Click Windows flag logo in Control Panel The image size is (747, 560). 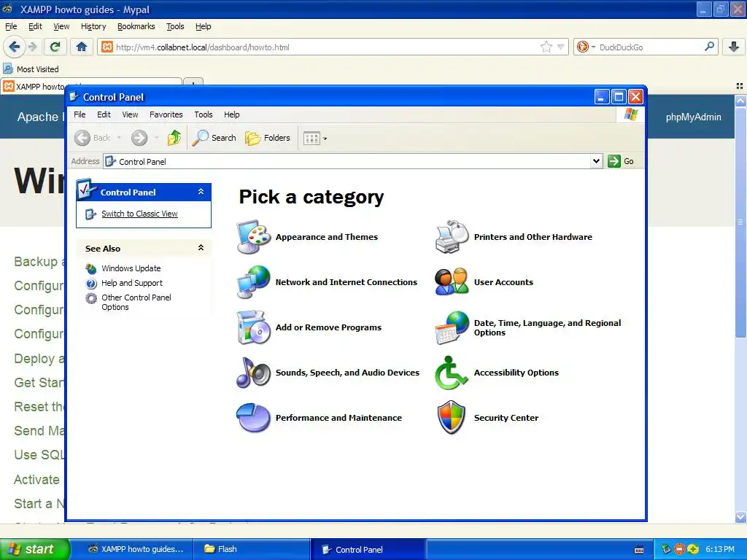tap(631, 114)
